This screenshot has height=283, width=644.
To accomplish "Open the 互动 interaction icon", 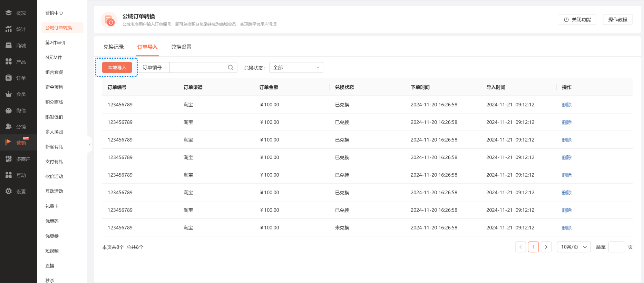I will coord(9,175).
